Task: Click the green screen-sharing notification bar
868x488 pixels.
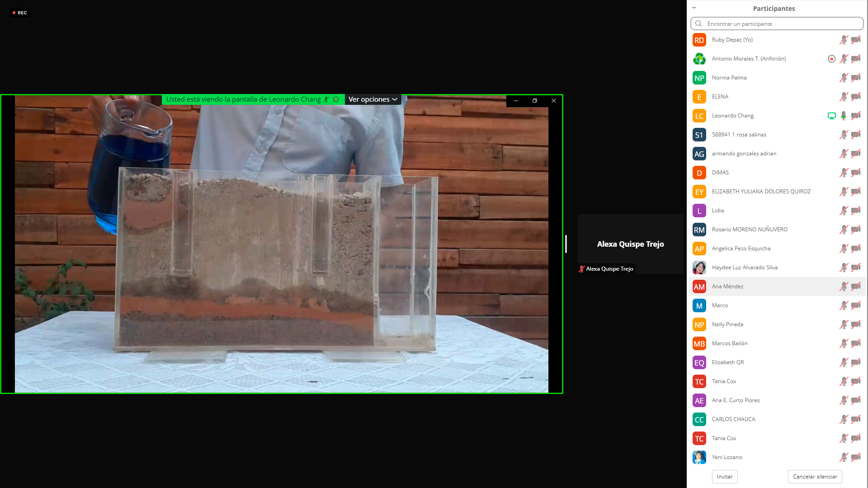Action: click(x=253, y=99)
